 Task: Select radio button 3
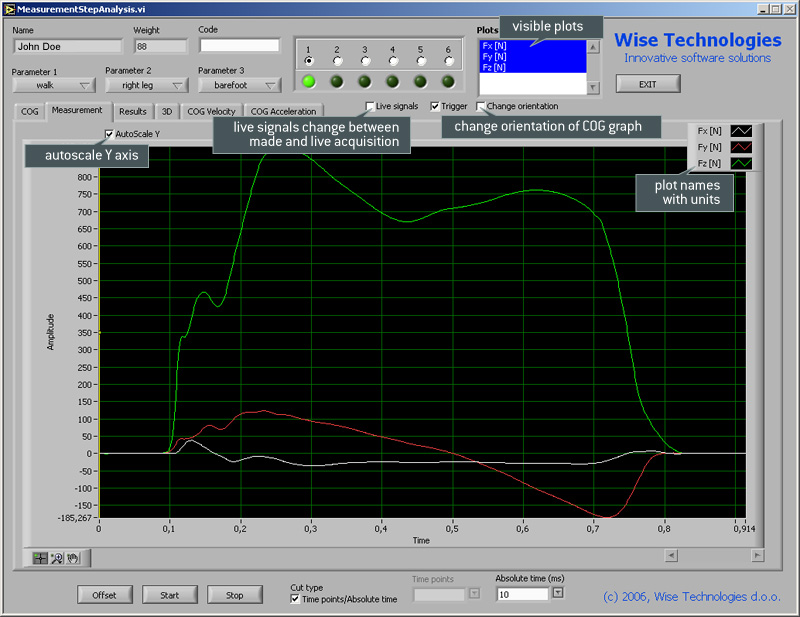click(365, 61)
